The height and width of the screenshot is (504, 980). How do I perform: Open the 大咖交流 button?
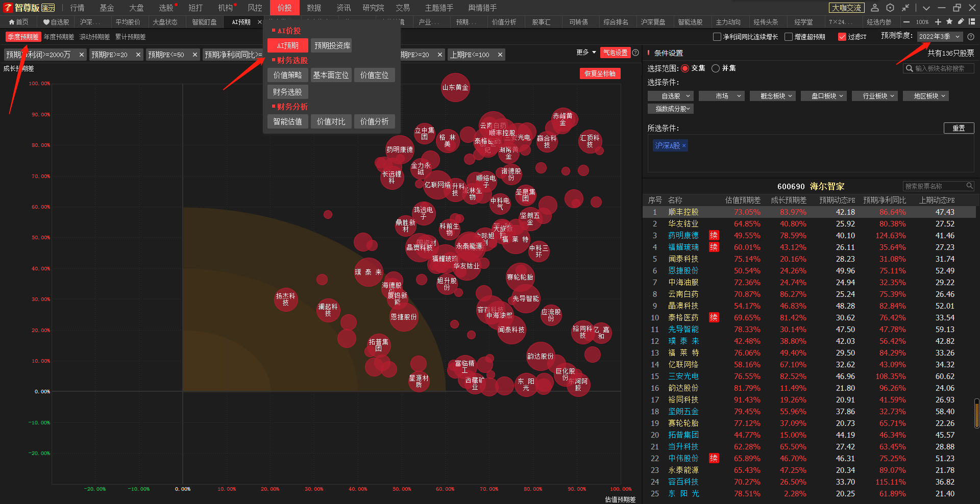tap(846, 8)
